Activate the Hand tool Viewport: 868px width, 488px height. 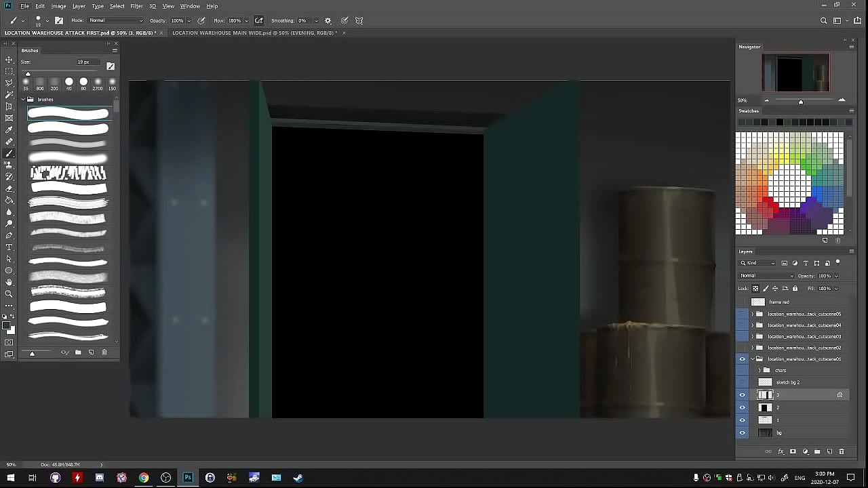pos(9,282)
